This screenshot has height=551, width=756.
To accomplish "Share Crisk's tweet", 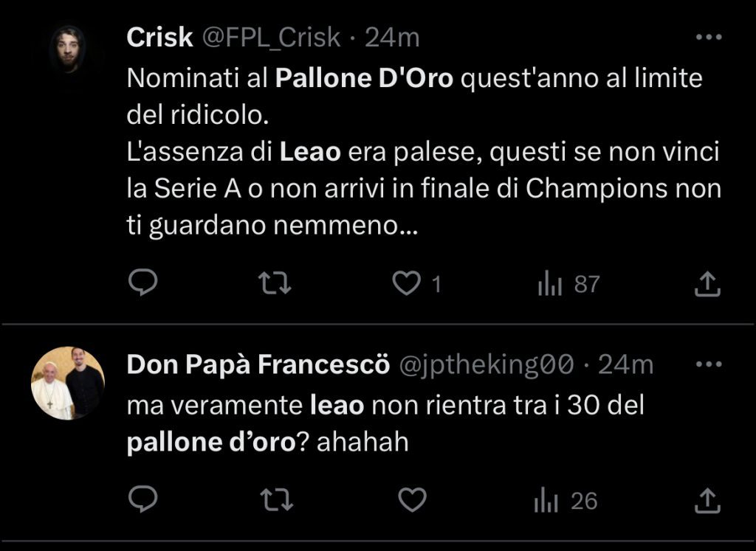I will pyautogui.click(x=707, y=284).
